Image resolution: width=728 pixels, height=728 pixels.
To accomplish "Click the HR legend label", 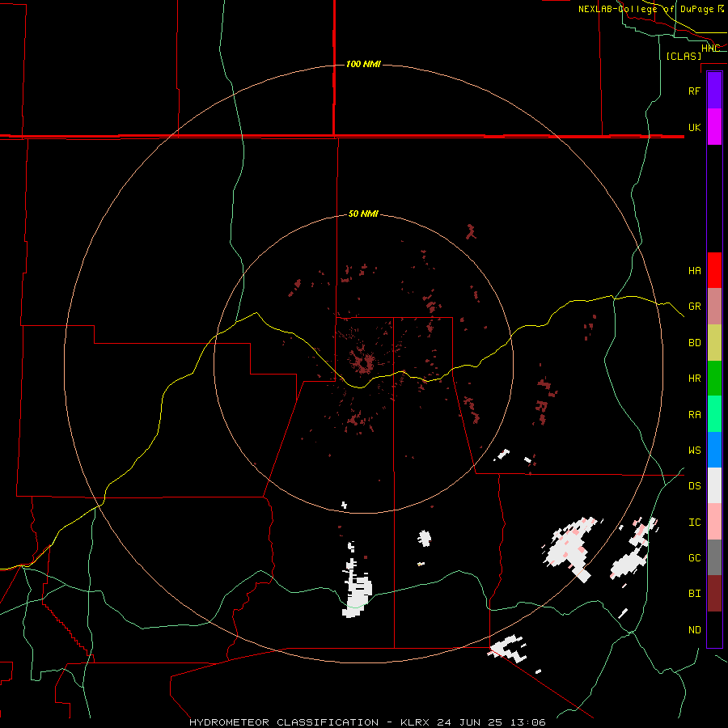I will [694, 379].
